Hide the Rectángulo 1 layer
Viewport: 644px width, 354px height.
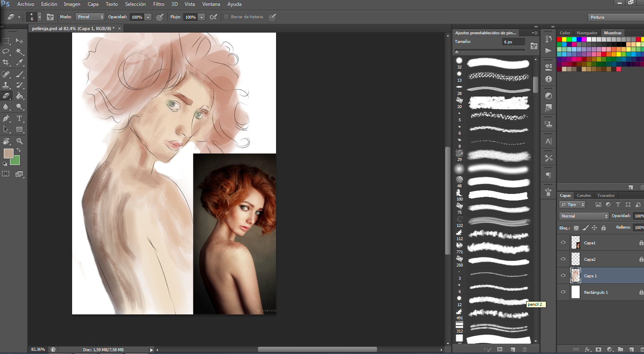click(x=563, y=292)
